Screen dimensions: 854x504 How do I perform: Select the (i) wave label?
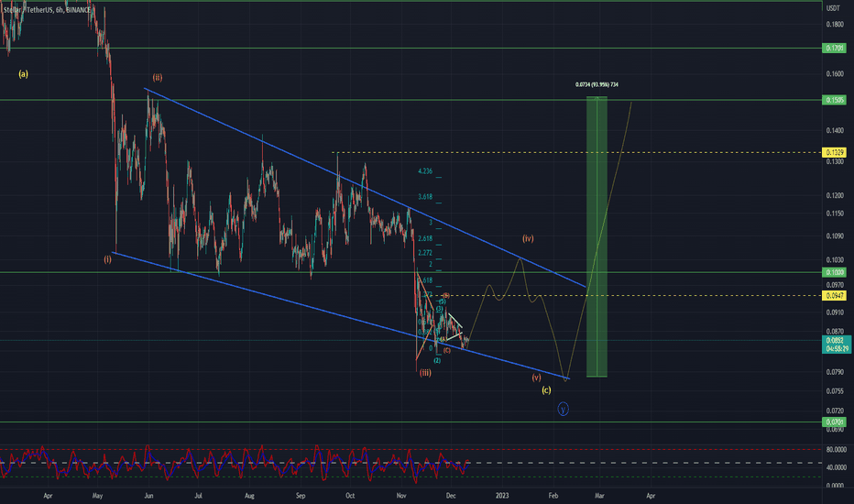tap(108, 259)
